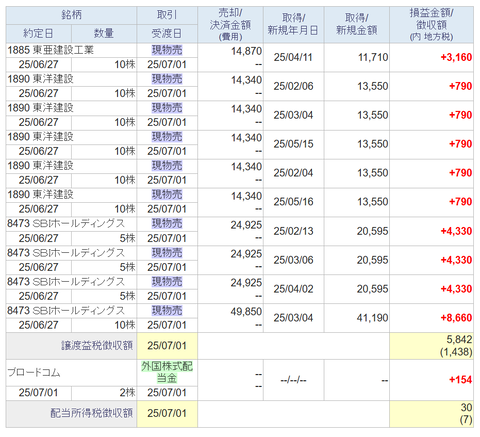The image size is (480, 437).
Task: Click sale amount 49,850 for SBIホールディングス
Action: point(246,311)
